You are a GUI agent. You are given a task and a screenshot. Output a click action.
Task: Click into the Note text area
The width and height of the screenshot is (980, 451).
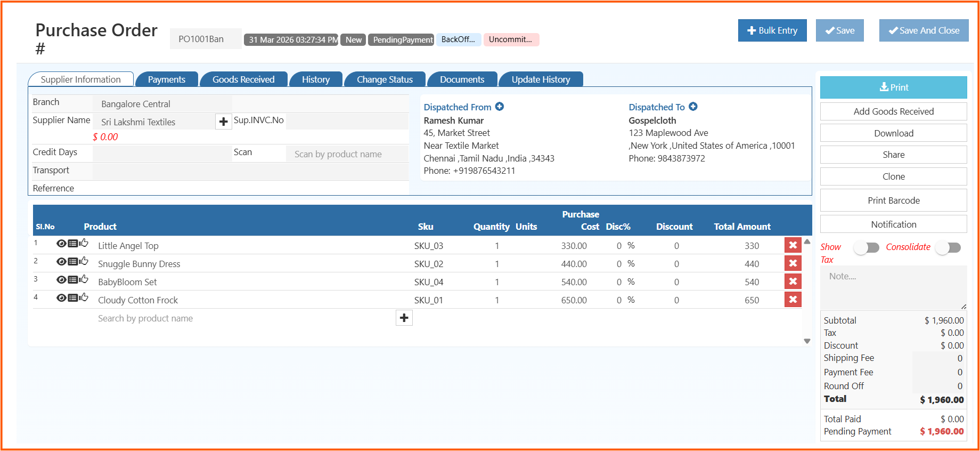893,288
